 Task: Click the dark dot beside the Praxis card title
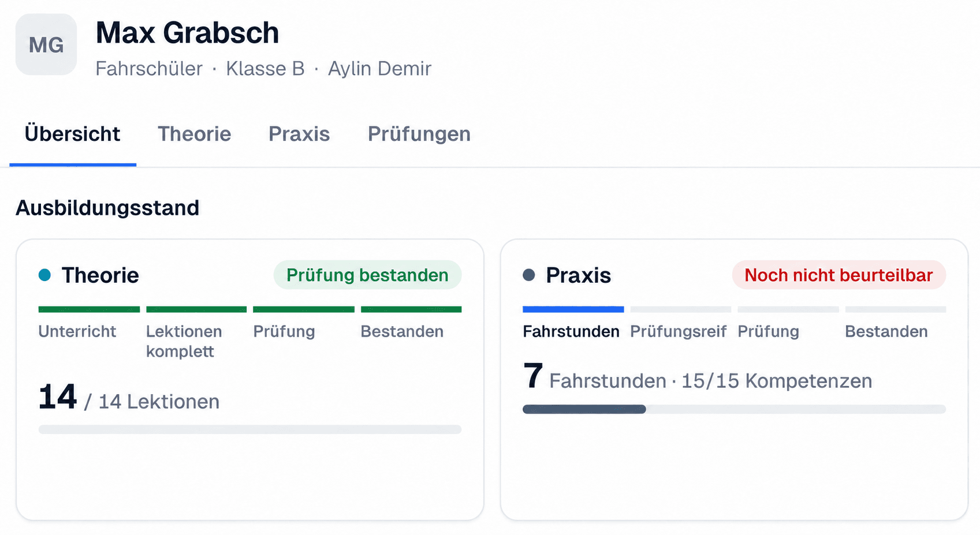pyautogui.click(x=529, y=275)
